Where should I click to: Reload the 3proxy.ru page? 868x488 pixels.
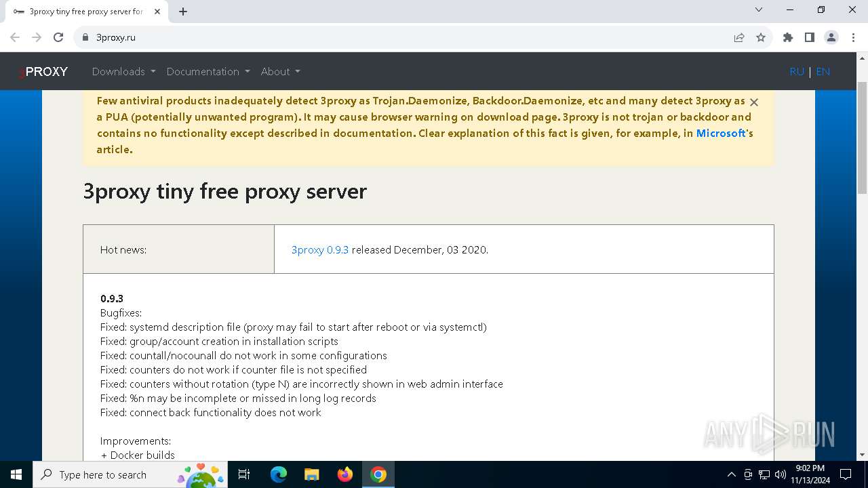58,37
